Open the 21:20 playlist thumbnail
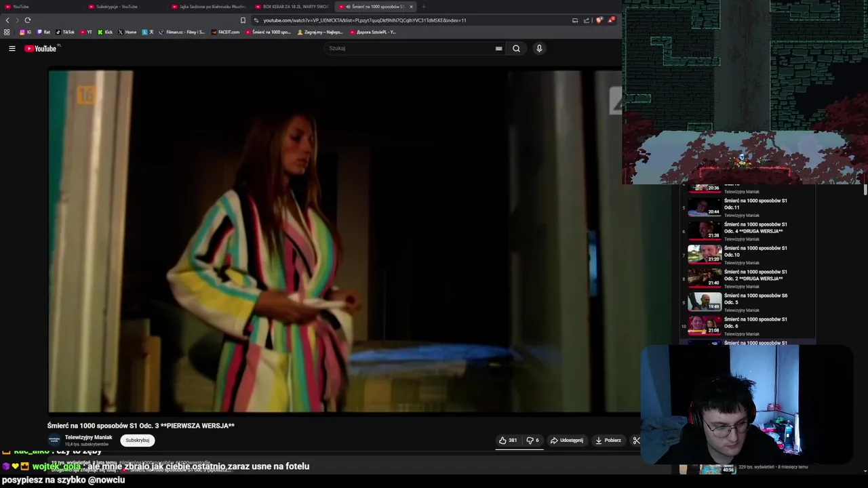The image size is (868, 488). click(x=705, y=254)
